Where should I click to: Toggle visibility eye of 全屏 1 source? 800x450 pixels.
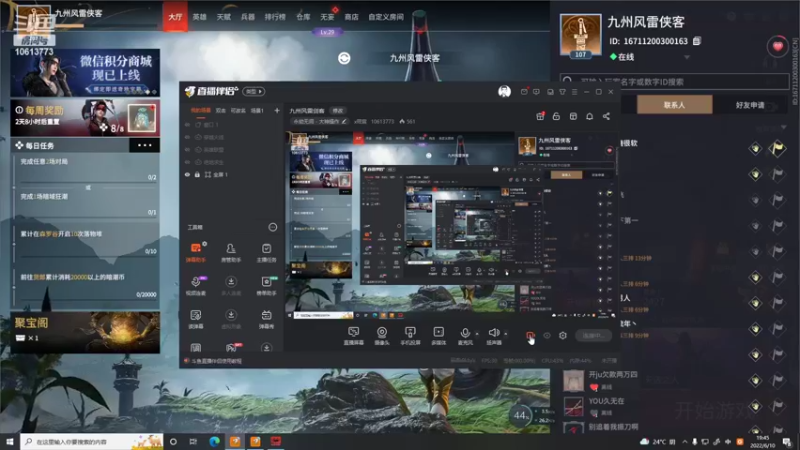(187, 174)
